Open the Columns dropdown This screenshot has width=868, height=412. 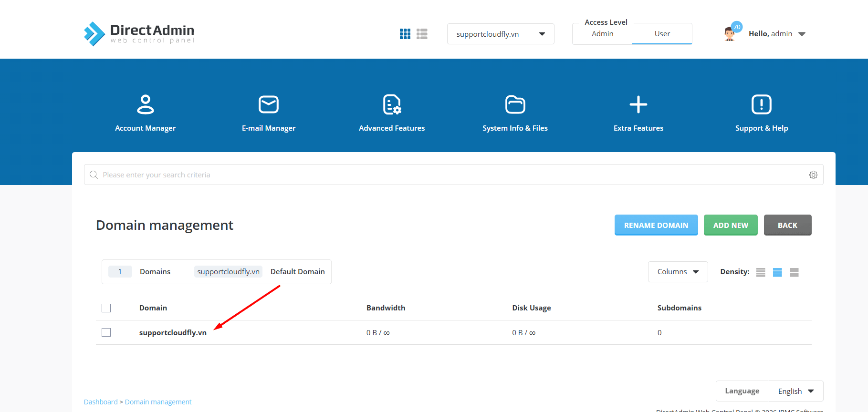tap(678, 272)
